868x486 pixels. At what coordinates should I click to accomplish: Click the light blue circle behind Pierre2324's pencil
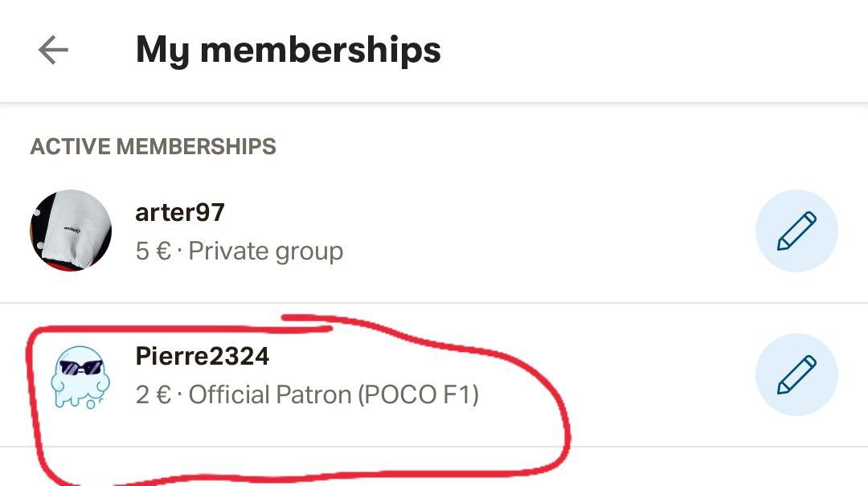(x=796, y=374)
